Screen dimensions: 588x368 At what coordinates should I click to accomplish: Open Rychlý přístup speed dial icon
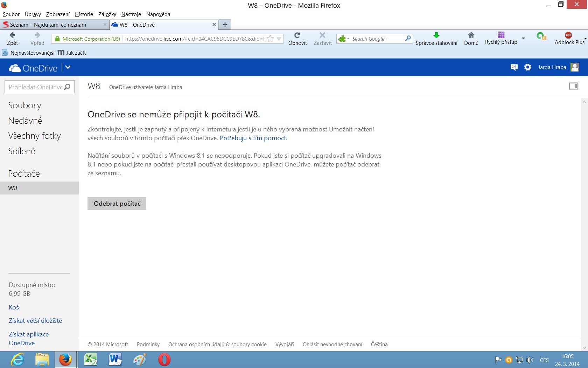501,34
